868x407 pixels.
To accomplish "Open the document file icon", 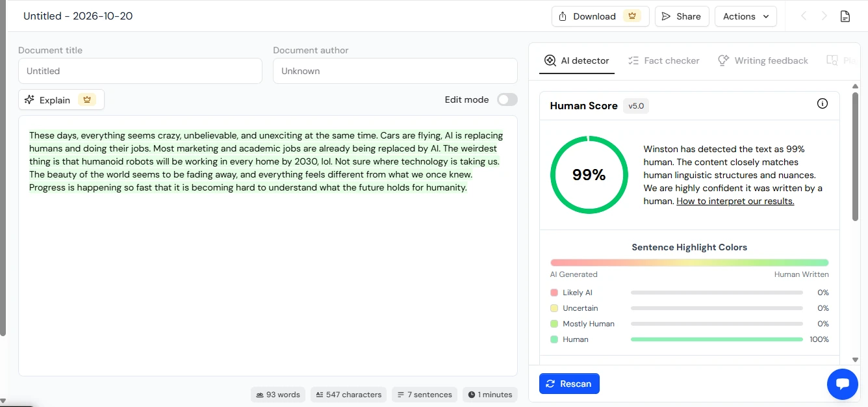I will pos(845,16).
